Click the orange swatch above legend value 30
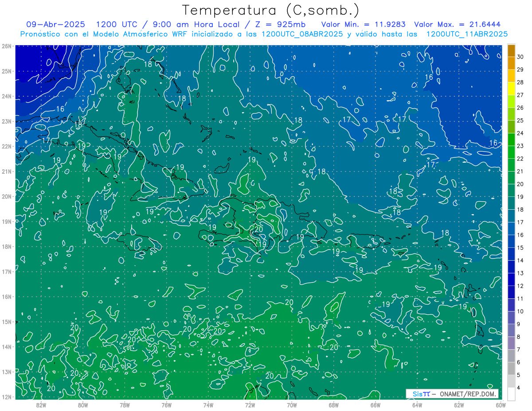 (511, 51)
